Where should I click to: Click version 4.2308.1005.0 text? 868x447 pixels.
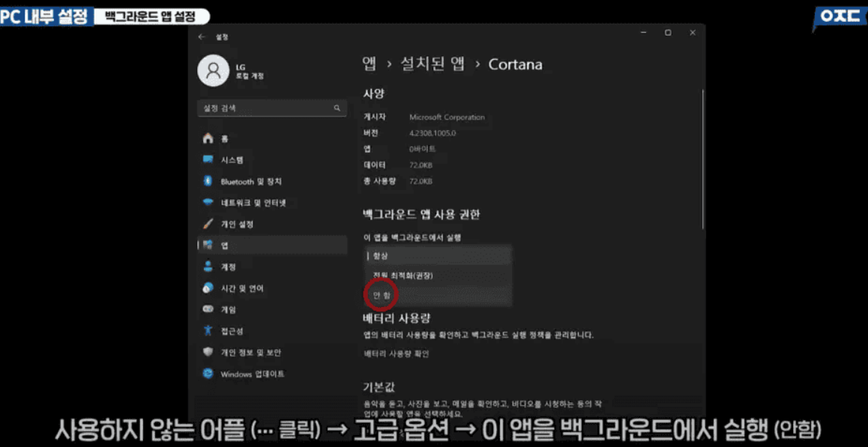click(433, 133)
